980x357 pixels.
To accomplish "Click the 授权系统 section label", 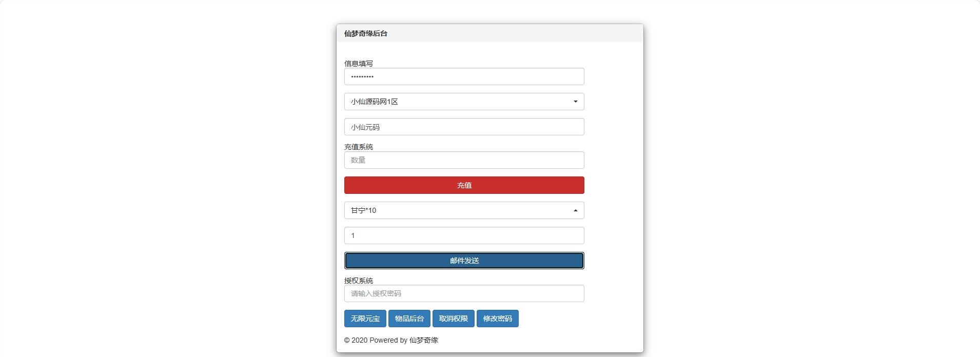I will pos(358,281).
